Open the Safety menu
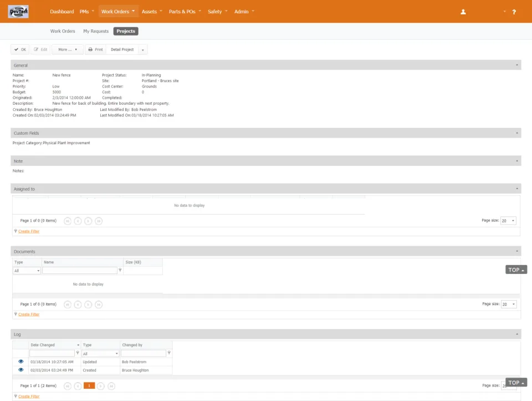 pos(217,12)
